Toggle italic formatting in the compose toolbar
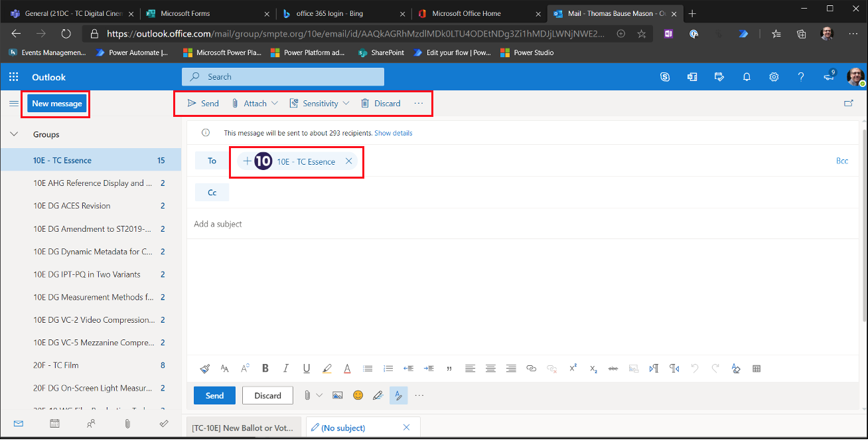Image resolution: width=868 pixels, height=441 pixels. 286,369
